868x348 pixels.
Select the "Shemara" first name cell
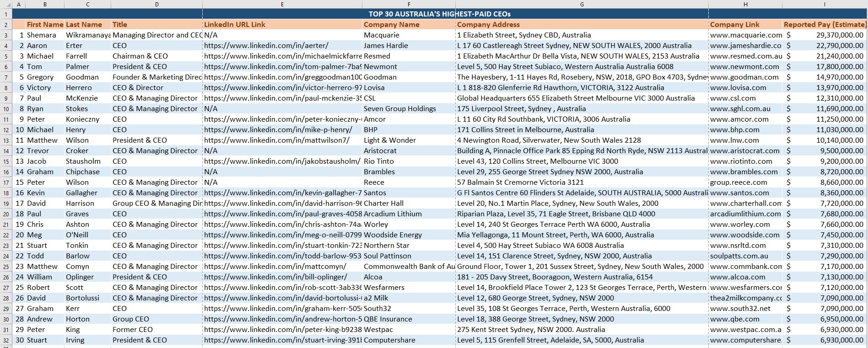45,35
